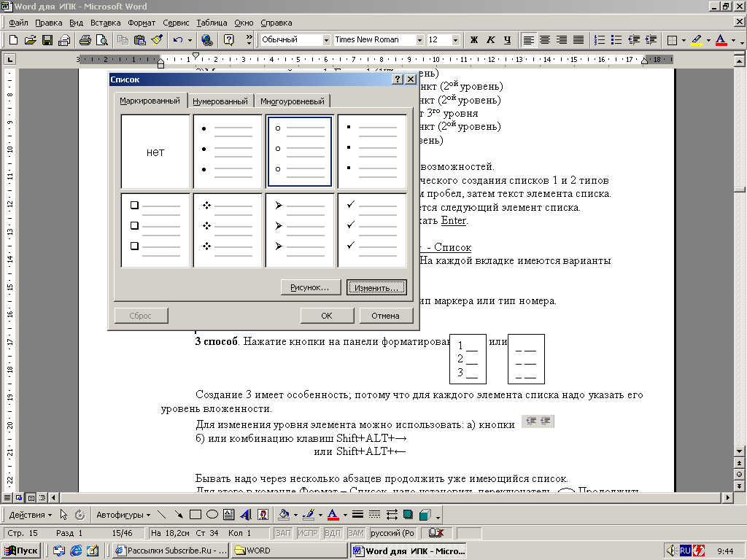Viewport: 747px width, 560px height.
Task: Expand the Undo history dropdown arrow
Action: pyautogui.click(x=190, y=40)
